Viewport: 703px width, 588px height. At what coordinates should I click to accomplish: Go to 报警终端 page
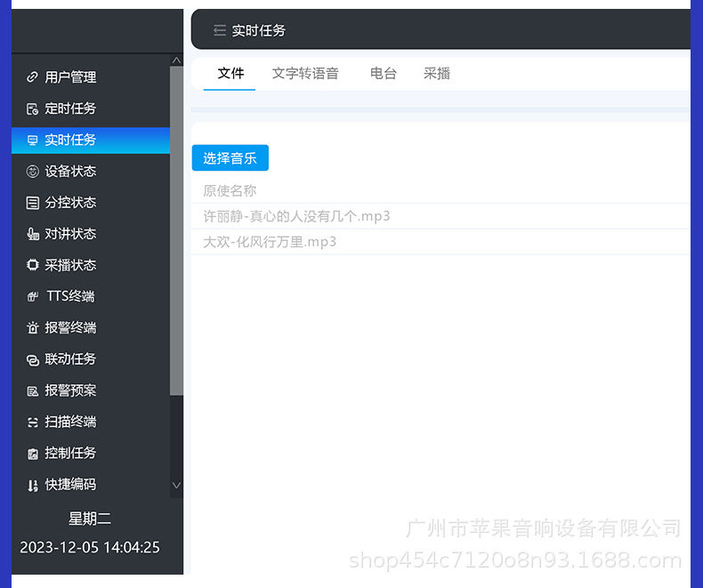click(x=91, y=327)
